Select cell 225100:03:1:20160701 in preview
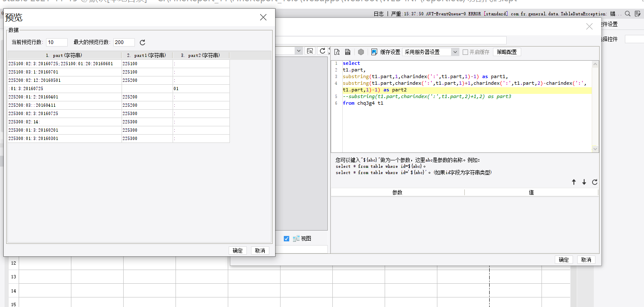Image resolution: width=644 pixels, height=307 pixels. coord(64,72)
